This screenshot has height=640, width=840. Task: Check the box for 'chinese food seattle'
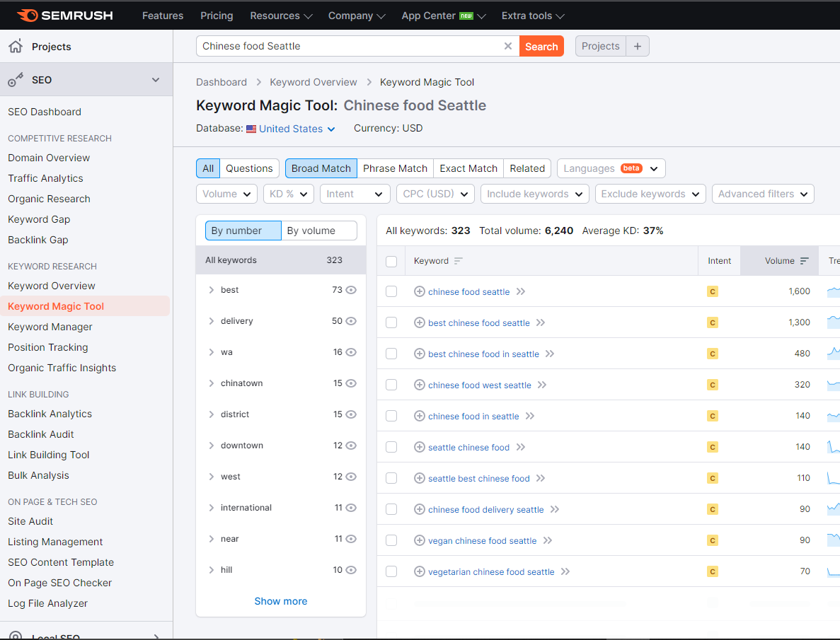pyautogui.click(x=391, y=291)
